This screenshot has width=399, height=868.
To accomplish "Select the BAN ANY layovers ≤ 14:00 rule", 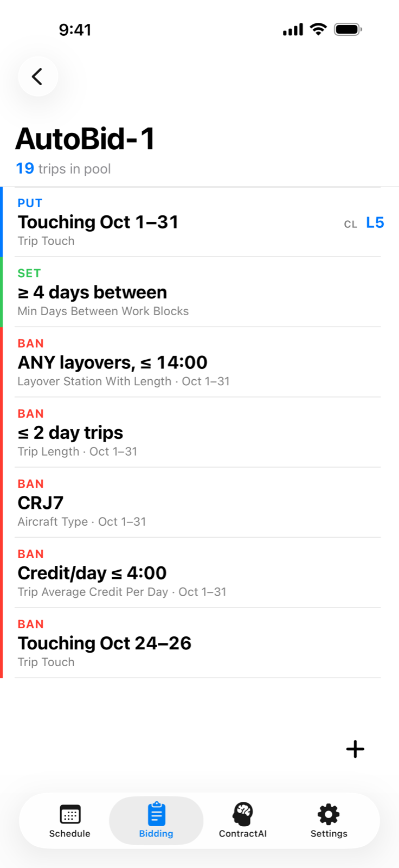I will pyautogui.click(x=200, y=362).
